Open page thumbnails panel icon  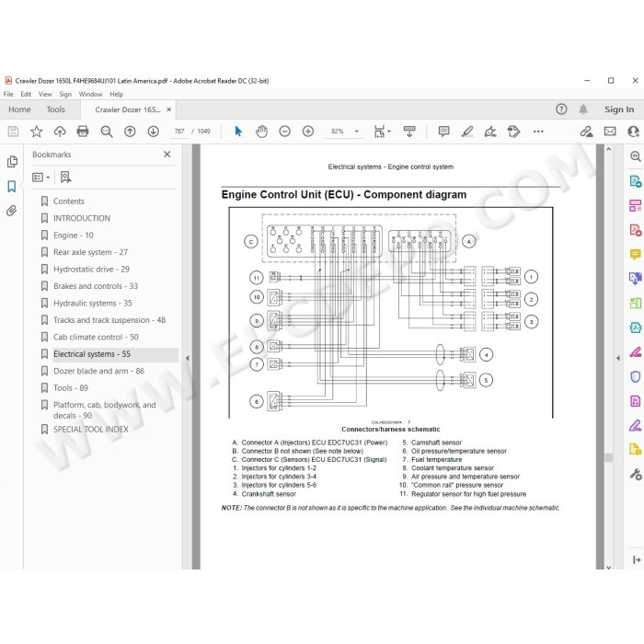tap(12, 161)
